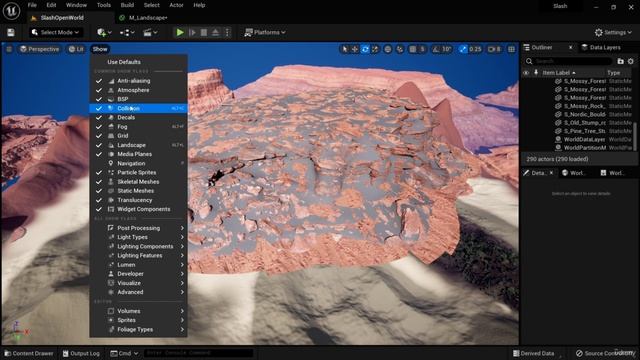Start Play in Editor with the green play button
This screenshot has width=640, height=360.
tap(180, 32)
